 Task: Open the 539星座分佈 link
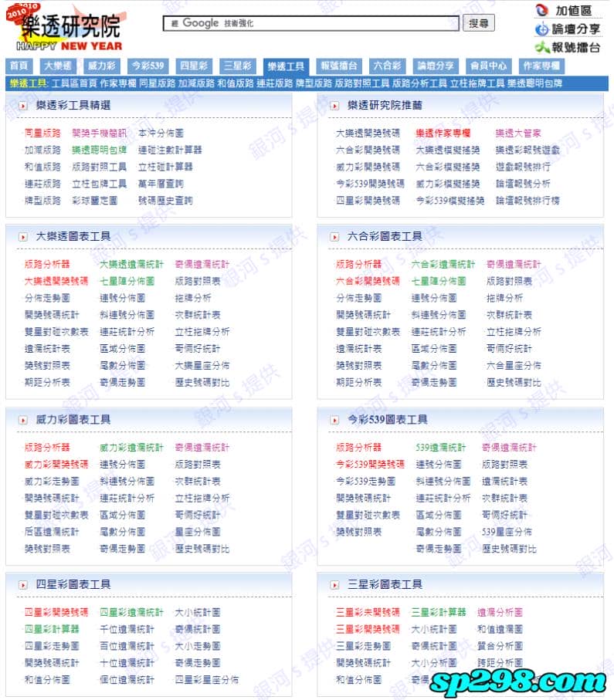coord(507,532)
